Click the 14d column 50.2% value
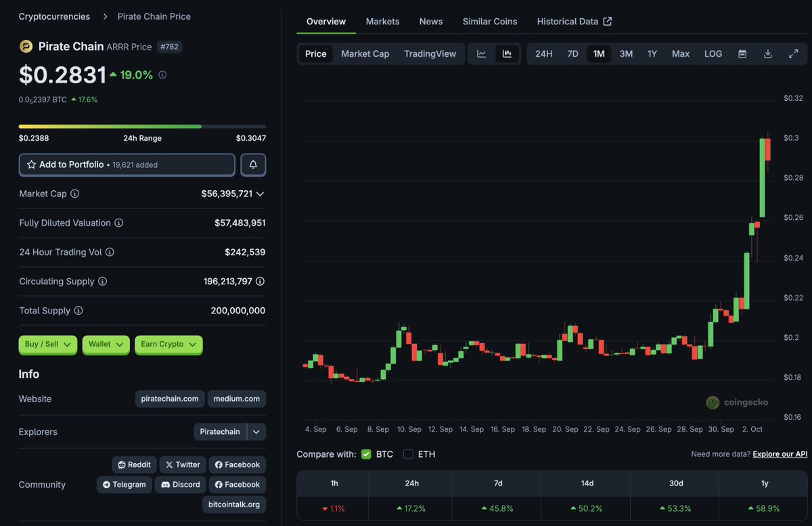Screen dimensions: 812x526 586,508
